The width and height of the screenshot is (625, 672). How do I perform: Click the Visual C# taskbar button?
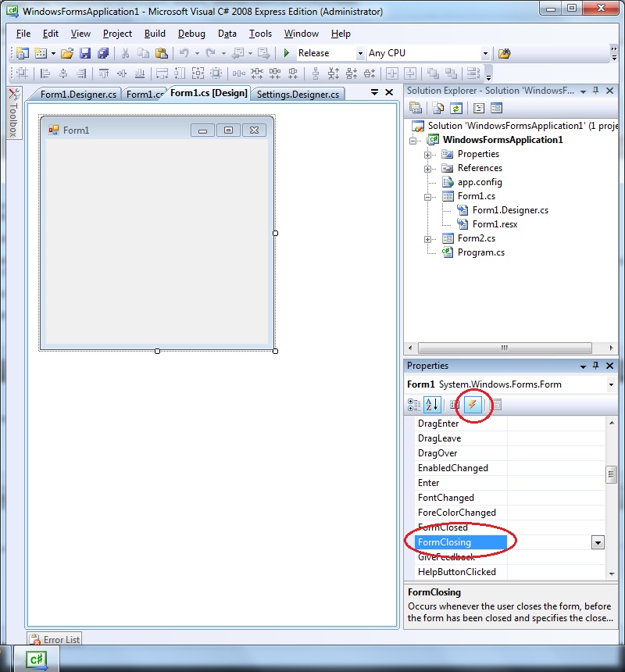[x=36, y=659]
